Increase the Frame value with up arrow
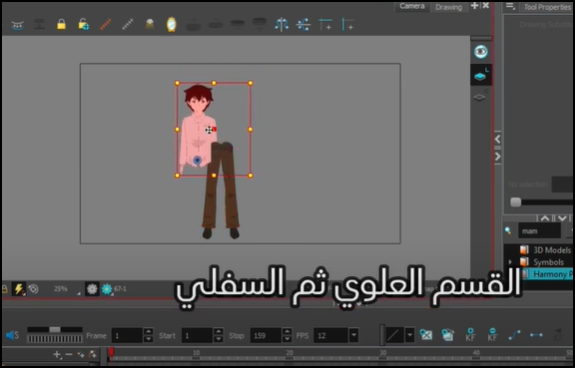 click(x=148, y=331)
